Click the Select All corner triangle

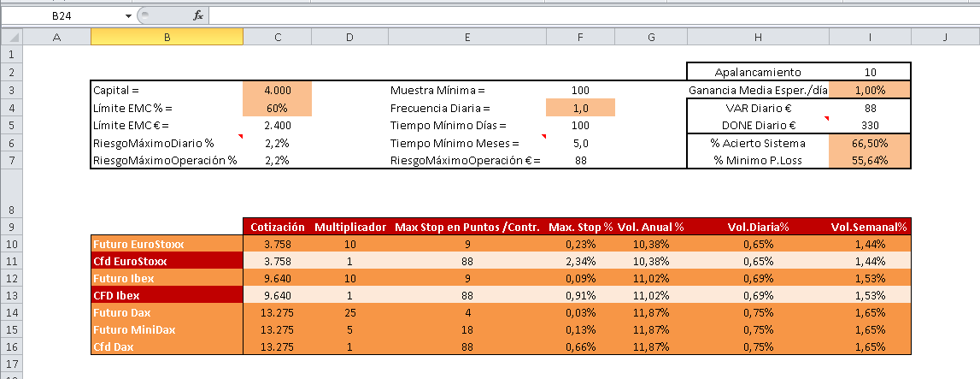[9, 37]
